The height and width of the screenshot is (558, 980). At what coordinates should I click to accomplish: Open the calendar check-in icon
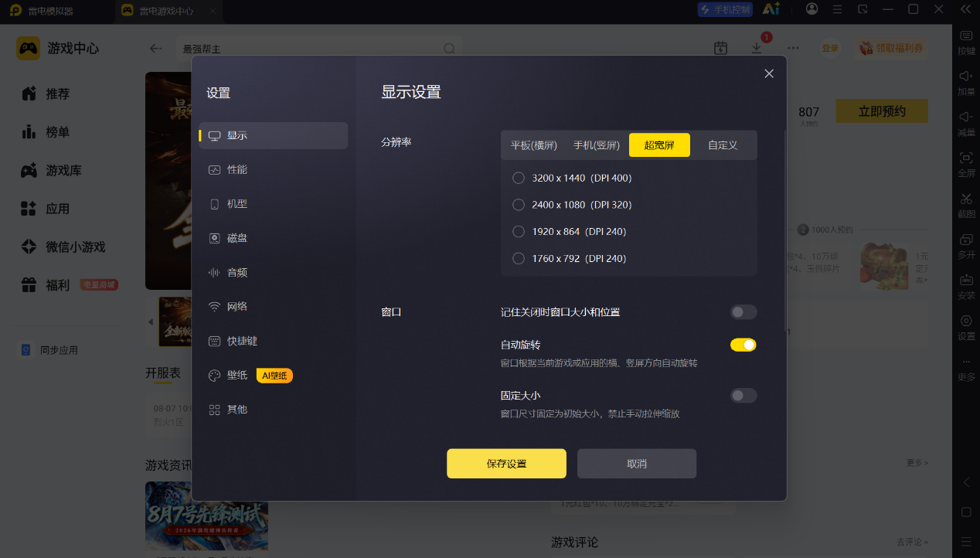(x=720, y=48)
